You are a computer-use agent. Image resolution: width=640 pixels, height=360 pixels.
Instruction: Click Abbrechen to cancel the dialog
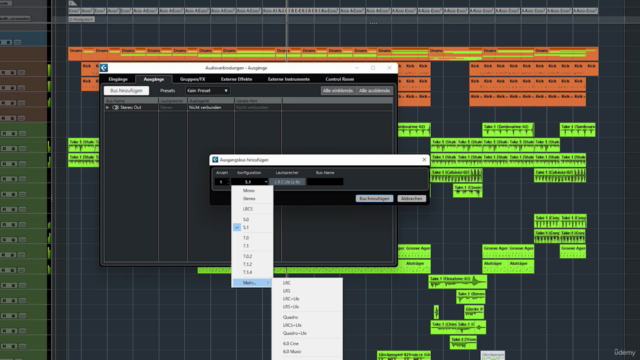(411, 198)
